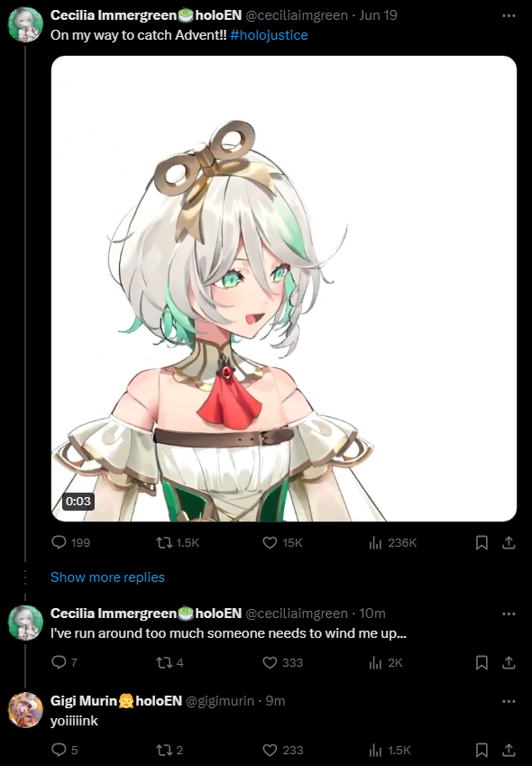Repost the tweet with 1.5K reposts
Image resolution: width=532 pixels, height=766 pixels.
click(x=164, y=542)
